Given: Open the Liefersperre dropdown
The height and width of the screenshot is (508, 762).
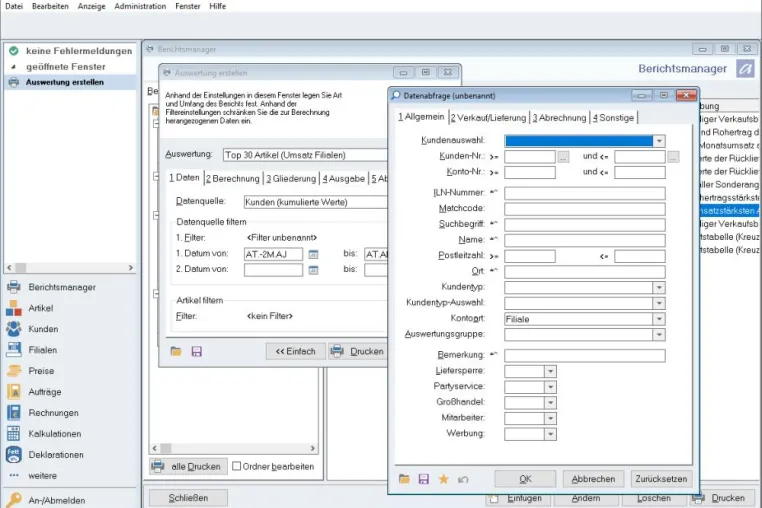Looking at the screenshot, I should [x=550, y=371].
